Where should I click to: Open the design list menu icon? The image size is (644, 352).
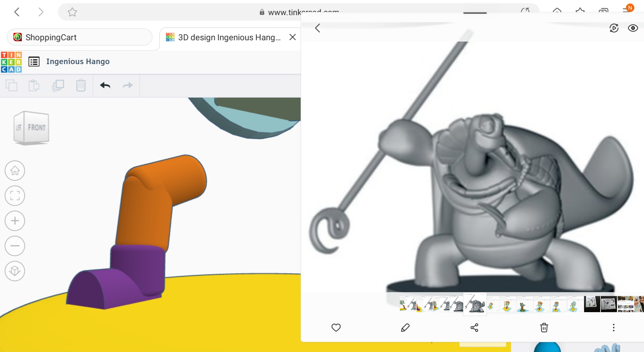click(34, 62)
